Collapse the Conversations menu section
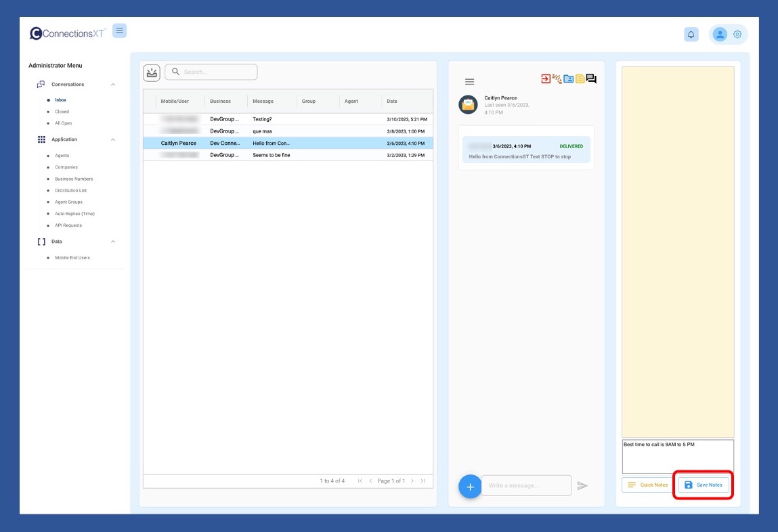Screen dimensions: 778x532 tap(113, 85)
